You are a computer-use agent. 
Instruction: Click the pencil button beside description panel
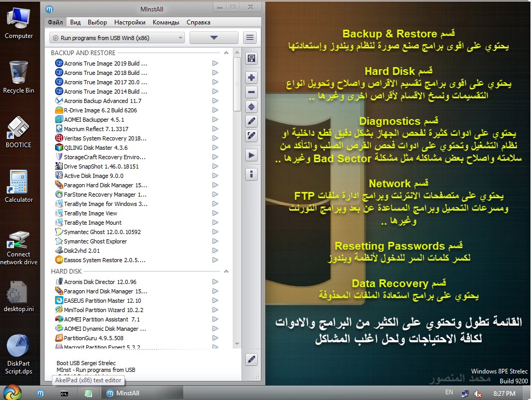251,359
